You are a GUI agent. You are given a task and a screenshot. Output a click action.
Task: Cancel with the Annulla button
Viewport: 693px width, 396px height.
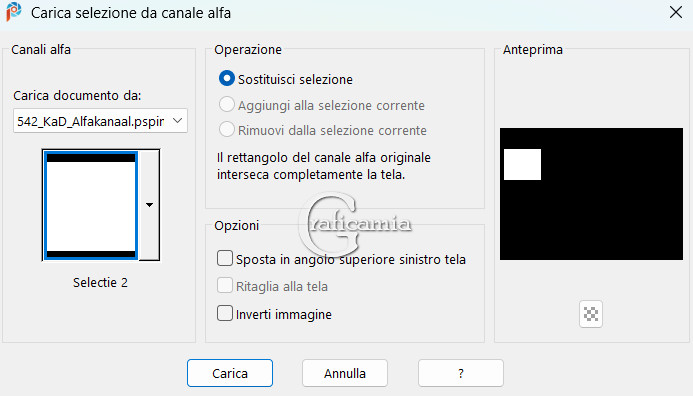point(345,373)
